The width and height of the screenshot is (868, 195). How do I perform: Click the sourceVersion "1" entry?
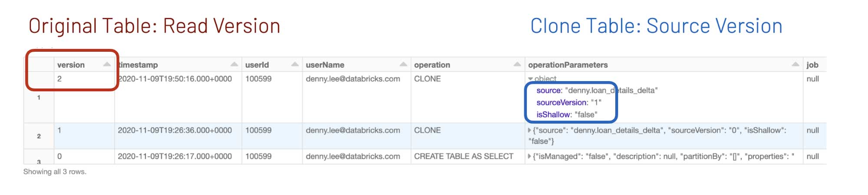click(x=568, y=102)
